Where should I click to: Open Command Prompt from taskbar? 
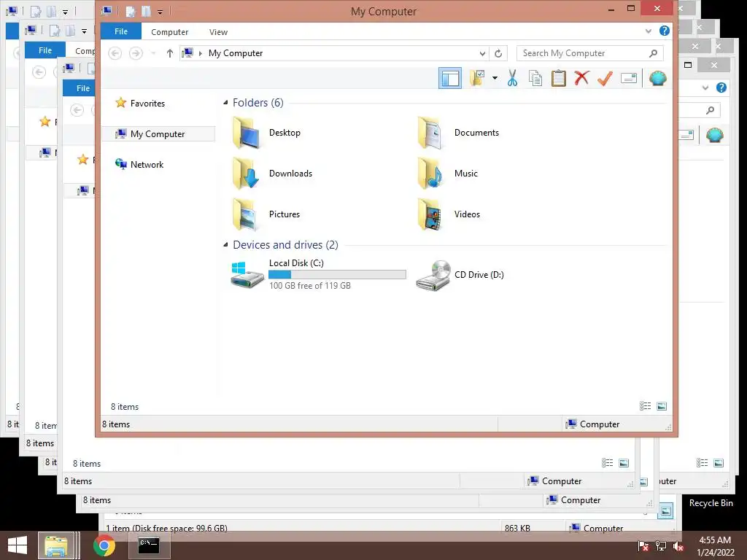(149, 545)
